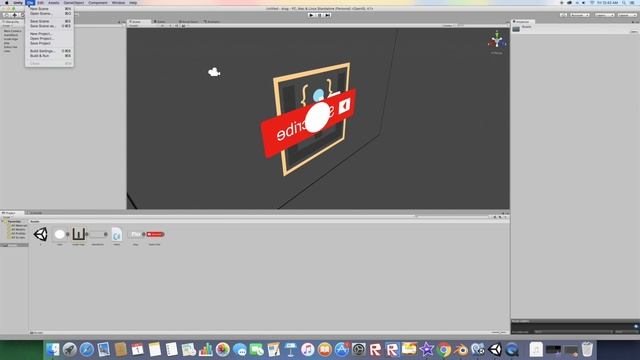Screen dimensions: 640x360
Task: Open the Edit menu
Action: pos(40,2)
